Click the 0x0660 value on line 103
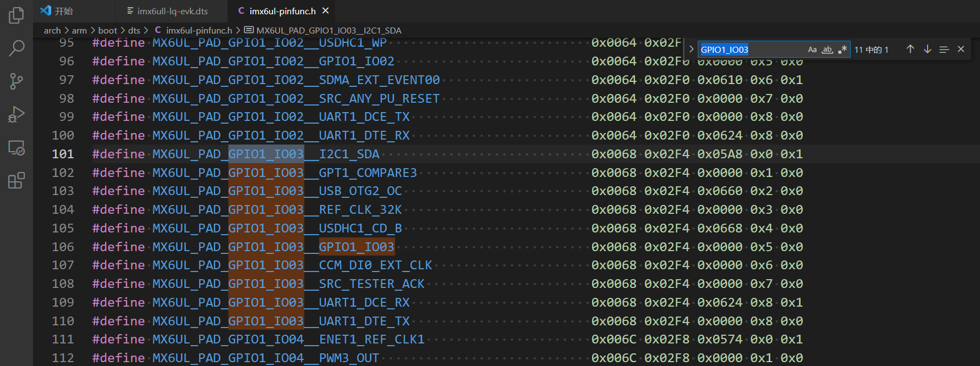The width and height of the screenshot is (980, 366). (720, 191)
